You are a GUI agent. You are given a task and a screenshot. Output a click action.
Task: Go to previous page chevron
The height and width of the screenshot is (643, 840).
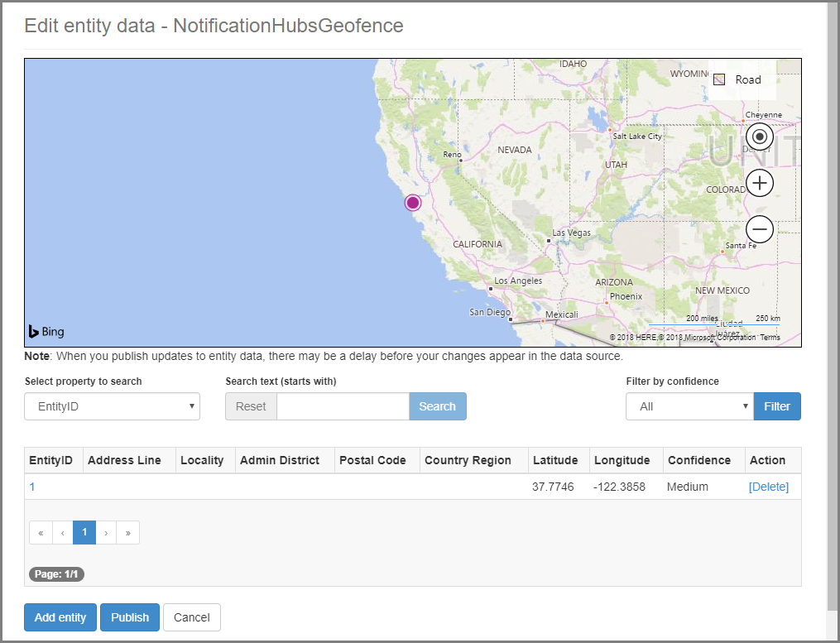pyautogui.click(x=62, y=532)
